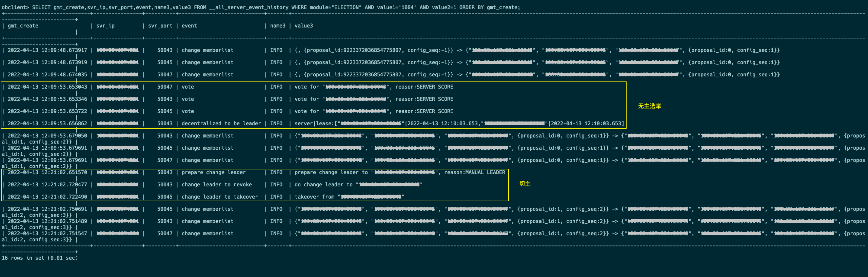
Task: Click the 'decentralized to be leader' event
Action: (221, 124)
